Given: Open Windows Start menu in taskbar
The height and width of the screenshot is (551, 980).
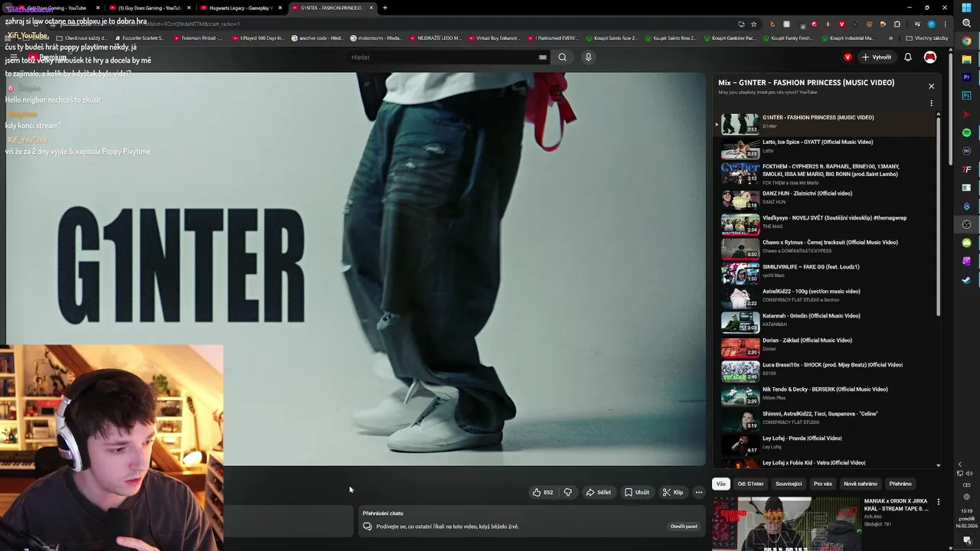Looking at the screenshot, I should pos(967,8).
